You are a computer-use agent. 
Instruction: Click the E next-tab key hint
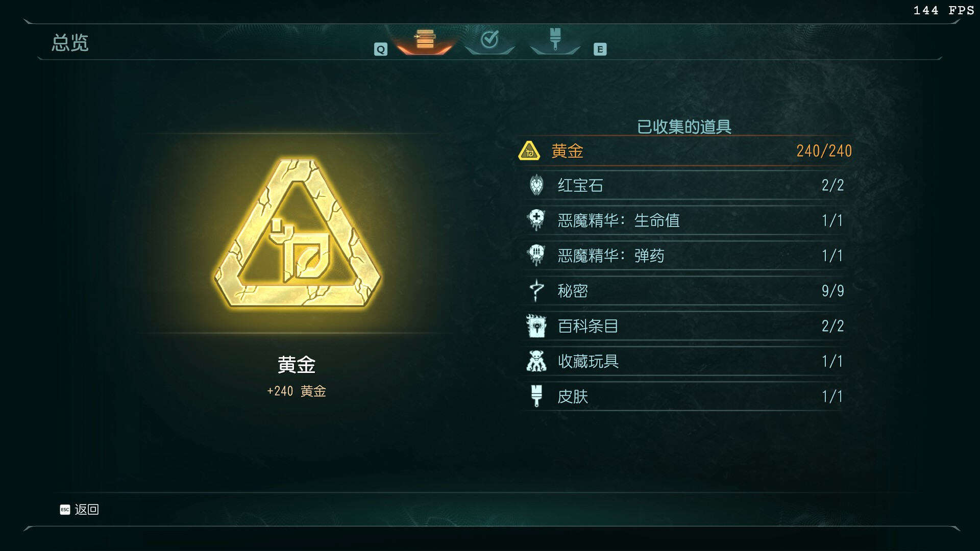pos(600,49)
